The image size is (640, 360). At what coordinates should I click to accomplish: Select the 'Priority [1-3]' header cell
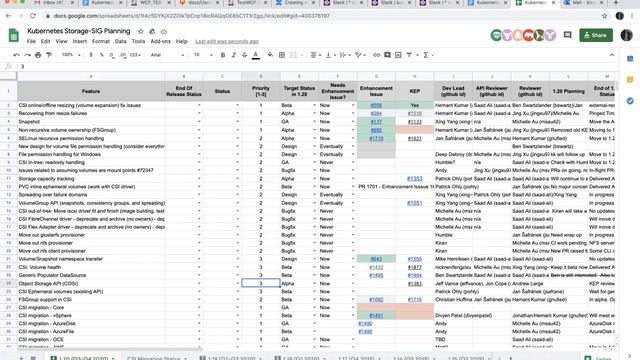click(261, 91)
